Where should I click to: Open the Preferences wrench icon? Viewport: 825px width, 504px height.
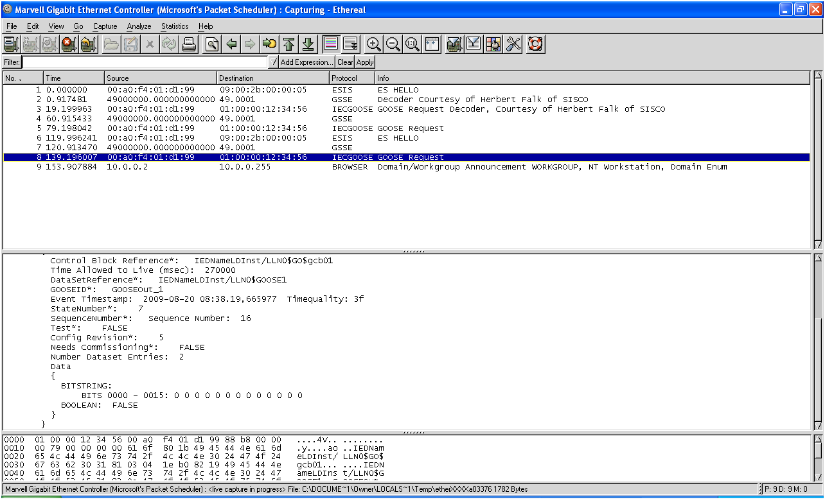coord(513,44)
